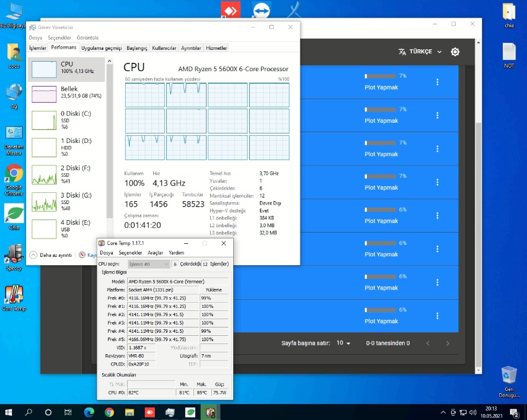This screenshot has height=420, width=527.
Task: Select the Speccy desktop icon
Action: point(14,257)
